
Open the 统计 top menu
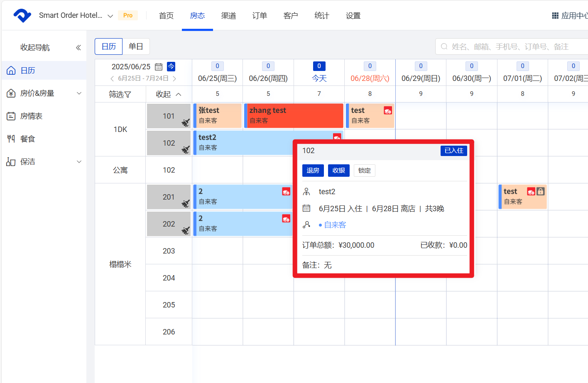click(x=322, y=16)
